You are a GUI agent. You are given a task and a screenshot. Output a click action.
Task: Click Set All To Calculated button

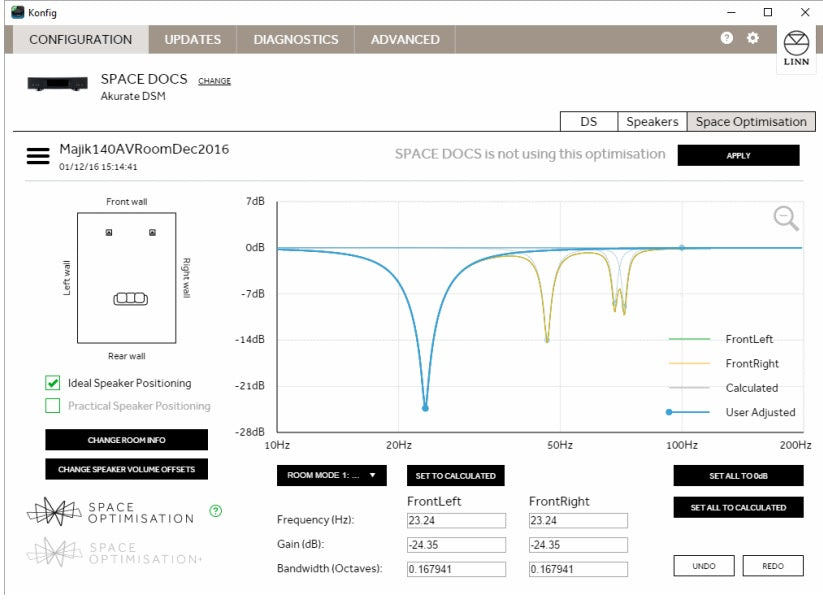738,508
